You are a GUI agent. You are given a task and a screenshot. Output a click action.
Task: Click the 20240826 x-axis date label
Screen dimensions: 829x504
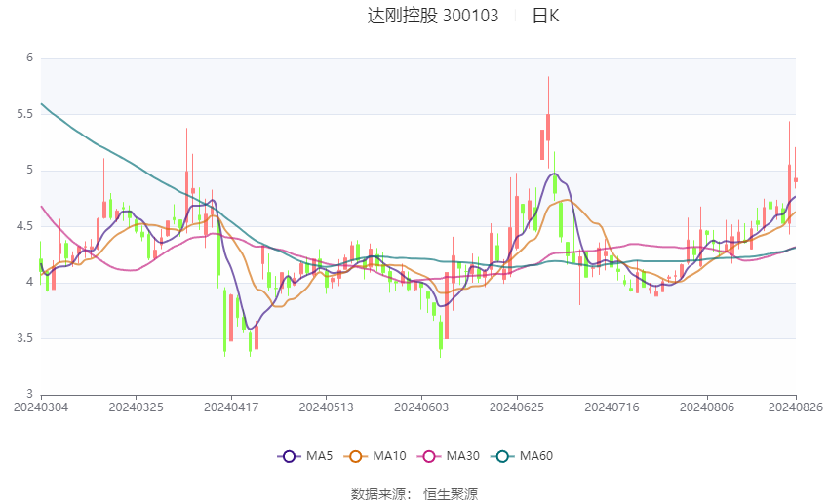click(x=795, y=407)
